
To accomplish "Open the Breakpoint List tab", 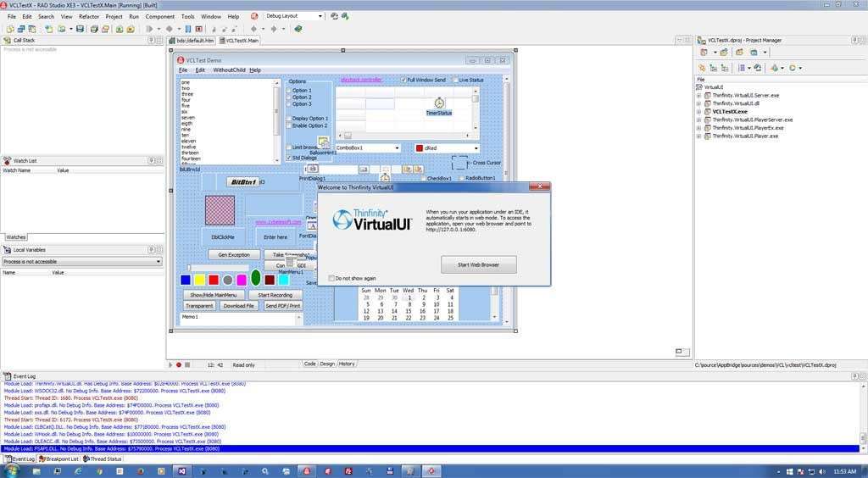I will tap(58, 459).
